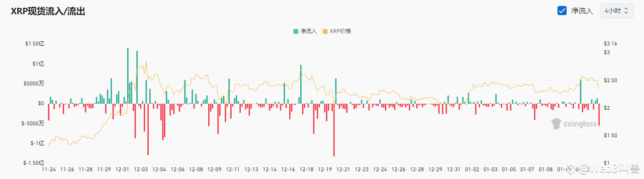Click the 11-24 date axis label
This screenshot has height=179, width=644.
coord(49,169)
